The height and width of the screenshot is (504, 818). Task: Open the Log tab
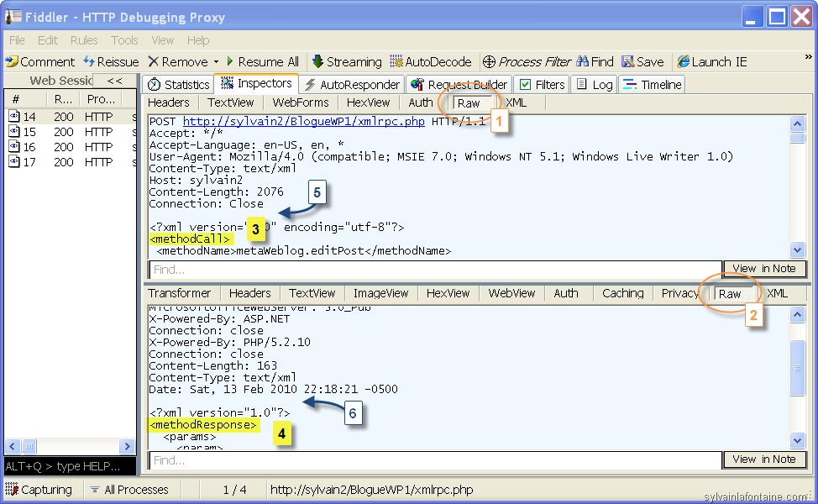click(595, 85)
